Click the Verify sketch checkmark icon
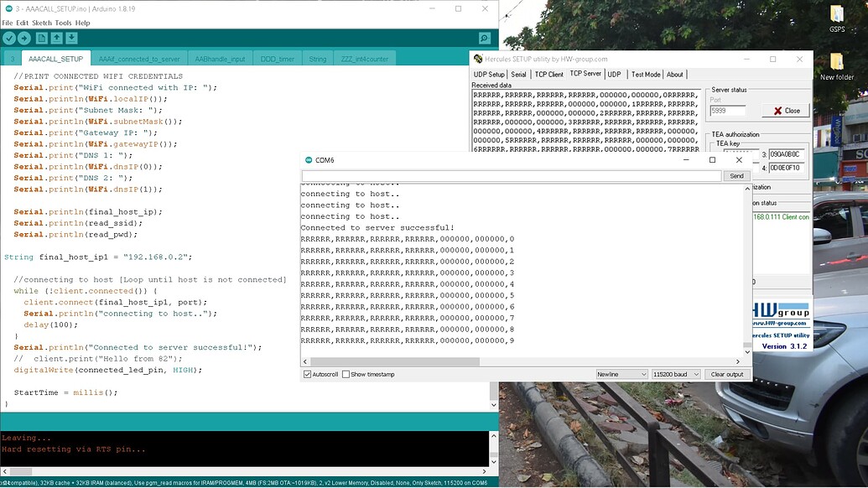Screen dimensions: 868x488 click(x=10, y=38)
